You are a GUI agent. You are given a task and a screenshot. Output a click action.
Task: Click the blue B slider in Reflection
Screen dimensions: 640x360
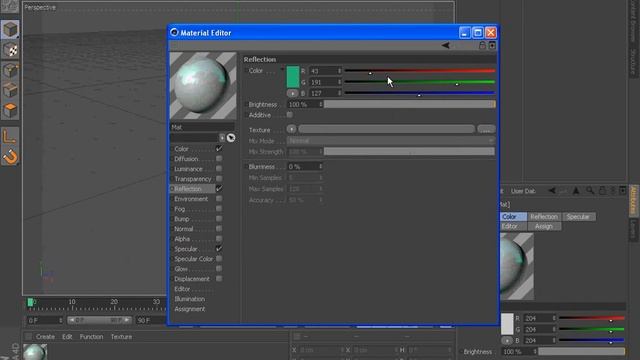point(420,93)
